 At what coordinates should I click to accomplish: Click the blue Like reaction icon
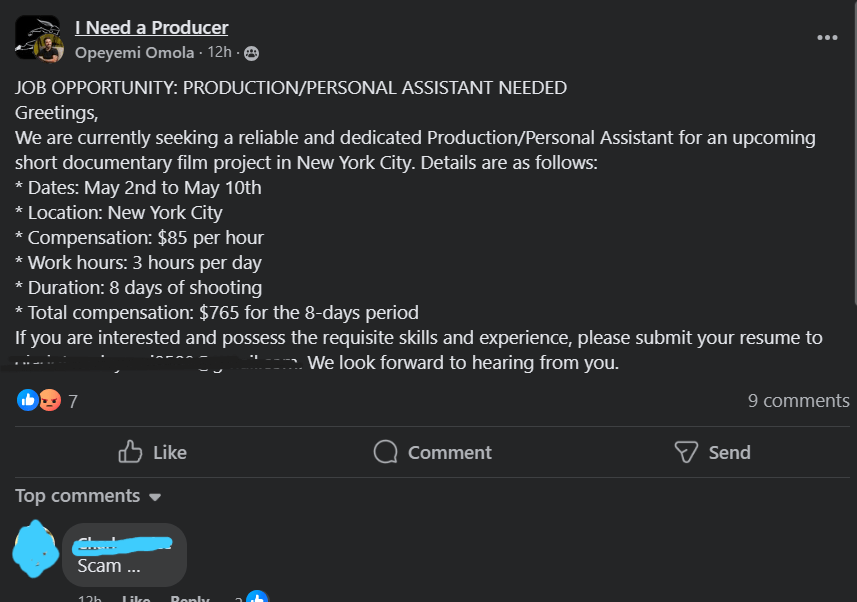click(27, 401)
